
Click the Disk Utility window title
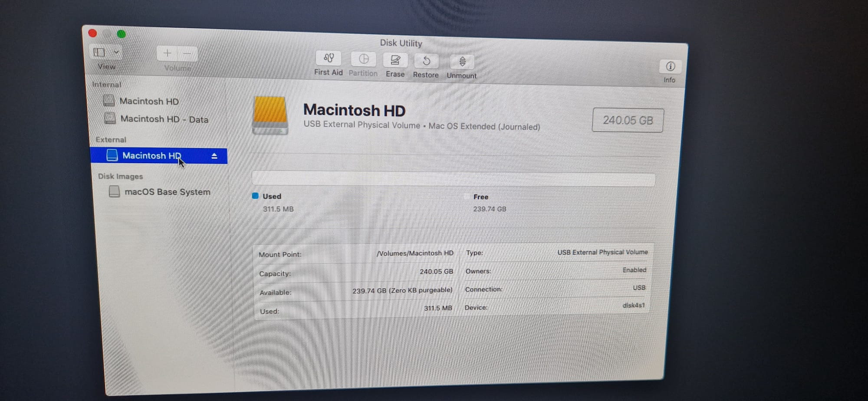coord(401,43)
